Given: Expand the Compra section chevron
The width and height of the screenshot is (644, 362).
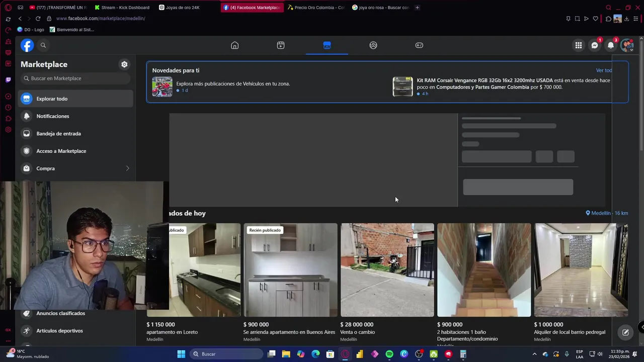Looking at the screenshot, I should [127, 168].
